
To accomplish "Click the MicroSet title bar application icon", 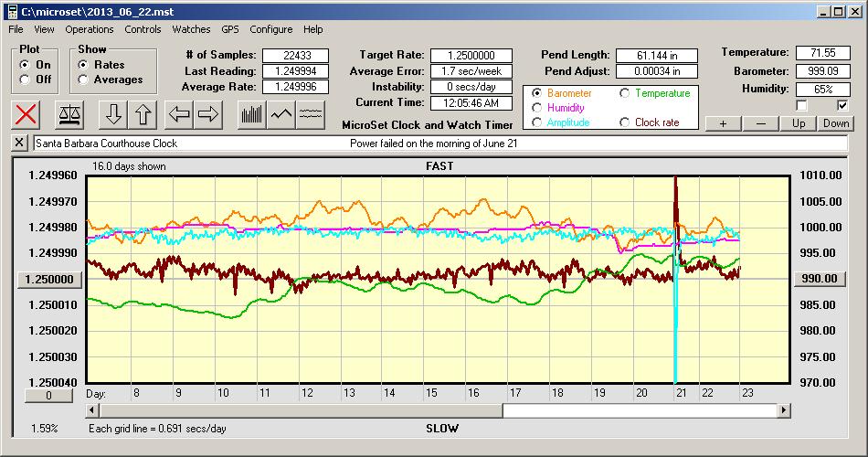I will click(x=12, y=12).
